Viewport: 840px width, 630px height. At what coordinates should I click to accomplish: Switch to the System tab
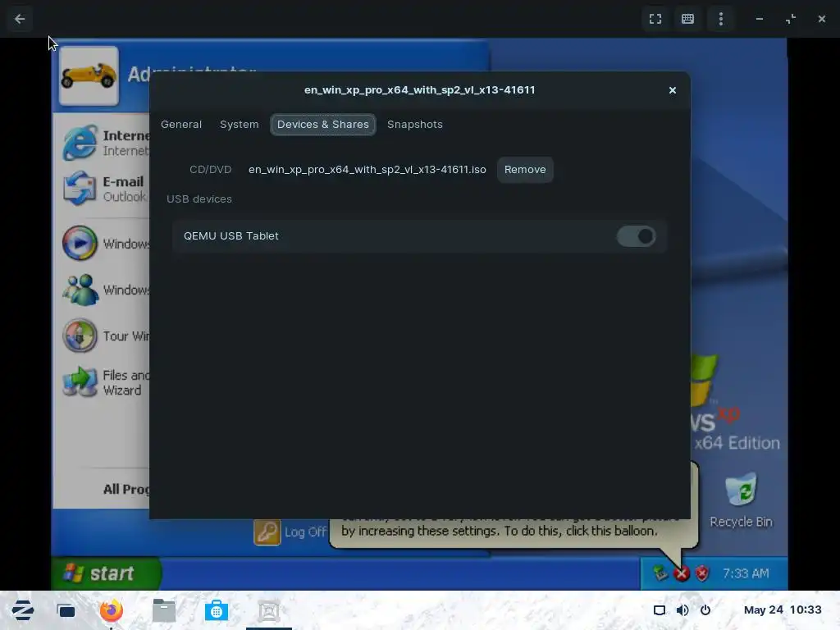point(239,125)
